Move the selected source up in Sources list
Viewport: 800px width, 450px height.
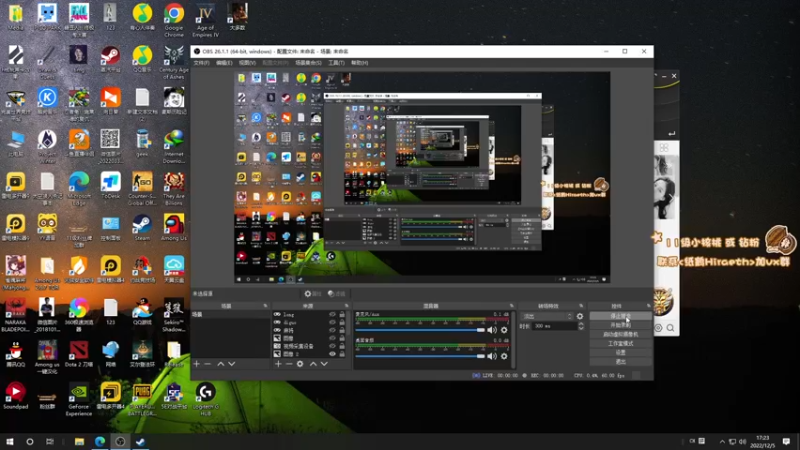point(313,364)
